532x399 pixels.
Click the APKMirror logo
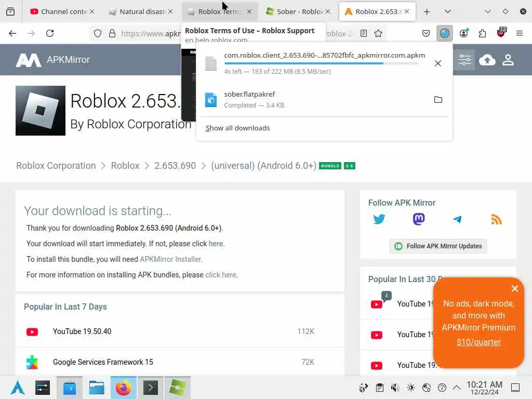(x=52, y=60)
